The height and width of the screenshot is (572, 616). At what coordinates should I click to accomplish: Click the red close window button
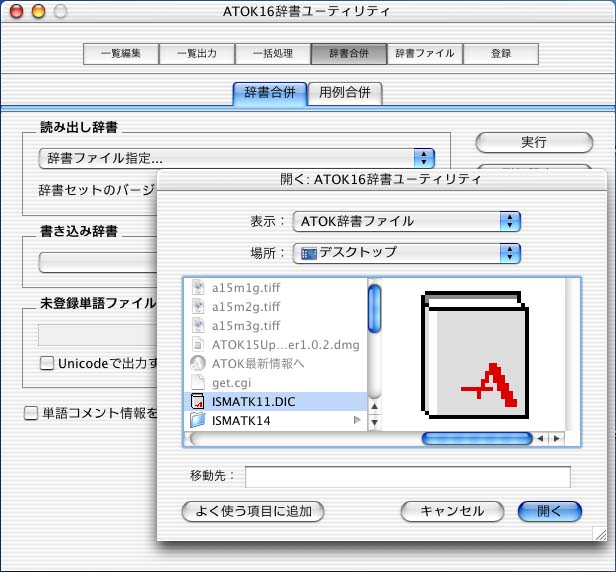16,11
